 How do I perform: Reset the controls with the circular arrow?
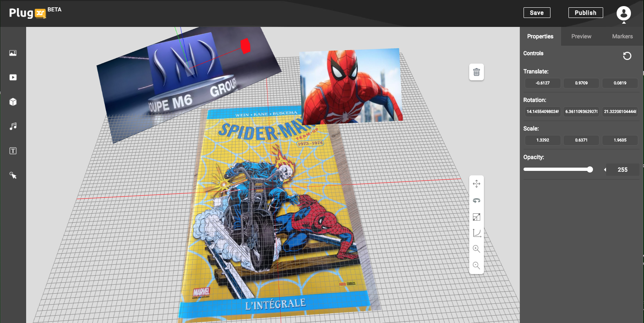pyautogui.click(x=627, y=56)
